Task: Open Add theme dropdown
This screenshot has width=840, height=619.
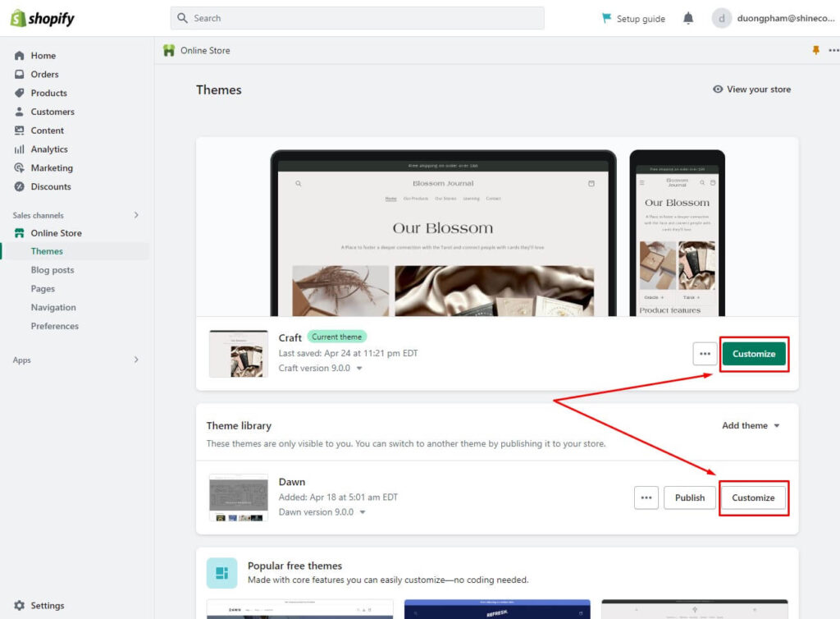Action: (751, 426)
